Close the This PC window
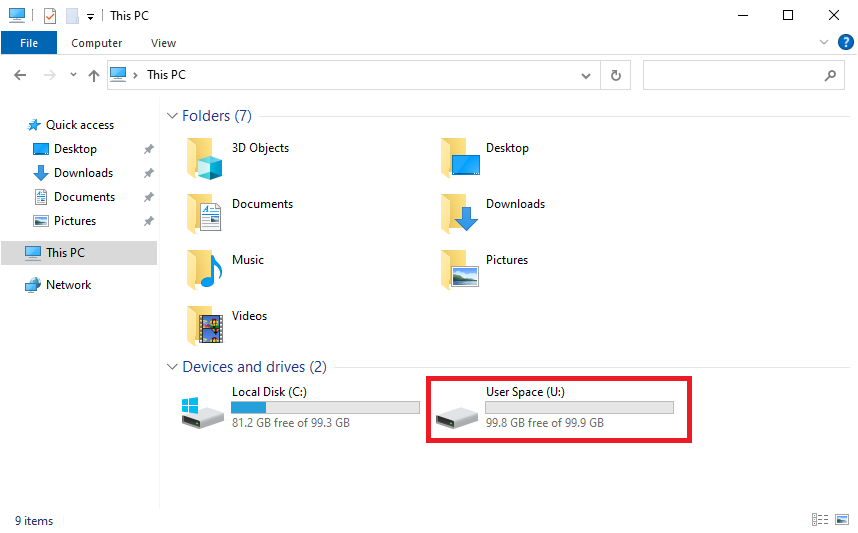858x533 pixels. coord(833,15)
